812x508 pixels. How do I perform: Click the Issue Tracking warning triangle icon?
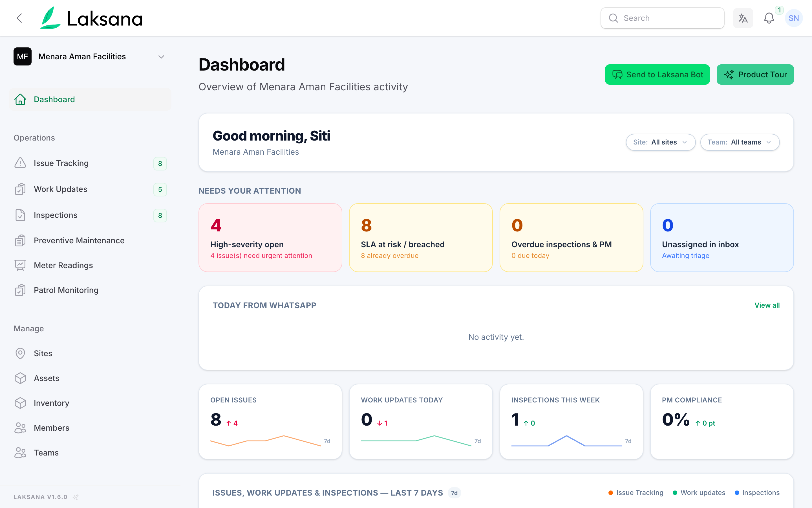(20, 163)
